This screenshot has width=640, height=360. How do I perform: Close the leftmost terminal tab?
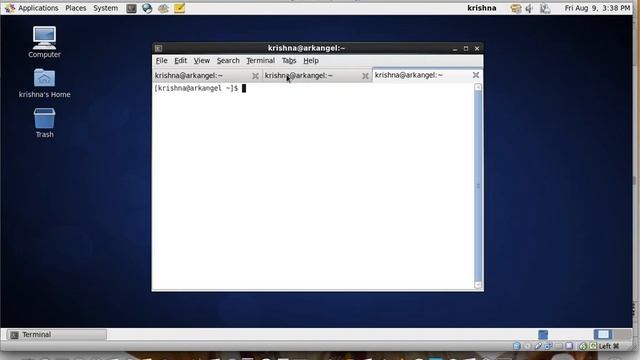click(x=255, y=76)
